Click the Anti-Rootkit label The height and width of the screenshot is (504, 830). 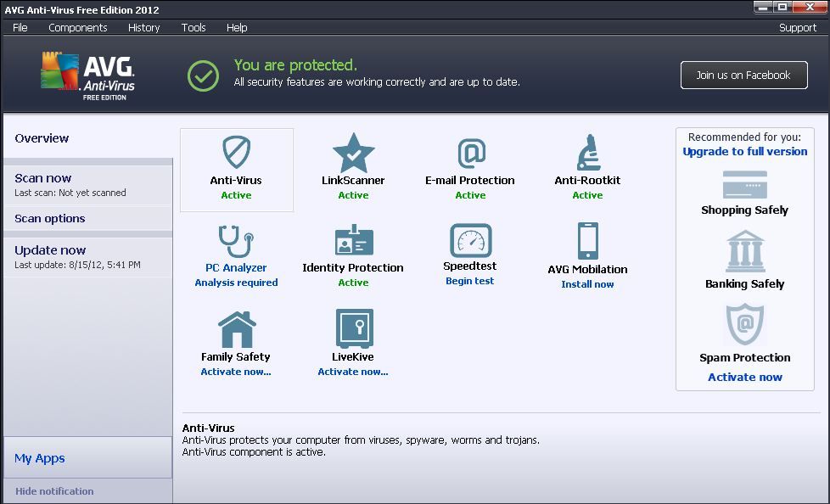click(587, 180)
